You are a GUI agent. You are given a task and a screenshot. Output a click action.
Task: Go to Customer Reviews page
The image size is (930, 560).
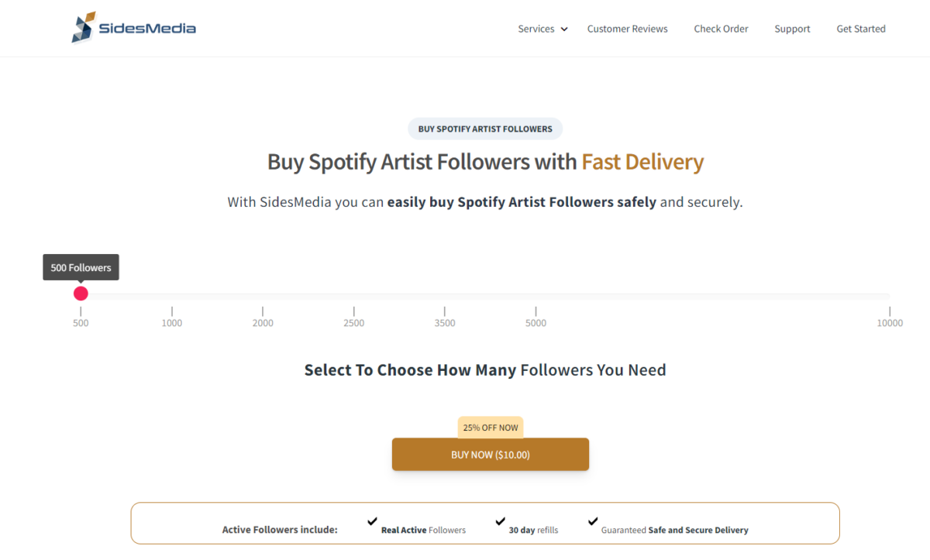pyautogui.click(x=627, y=29)
